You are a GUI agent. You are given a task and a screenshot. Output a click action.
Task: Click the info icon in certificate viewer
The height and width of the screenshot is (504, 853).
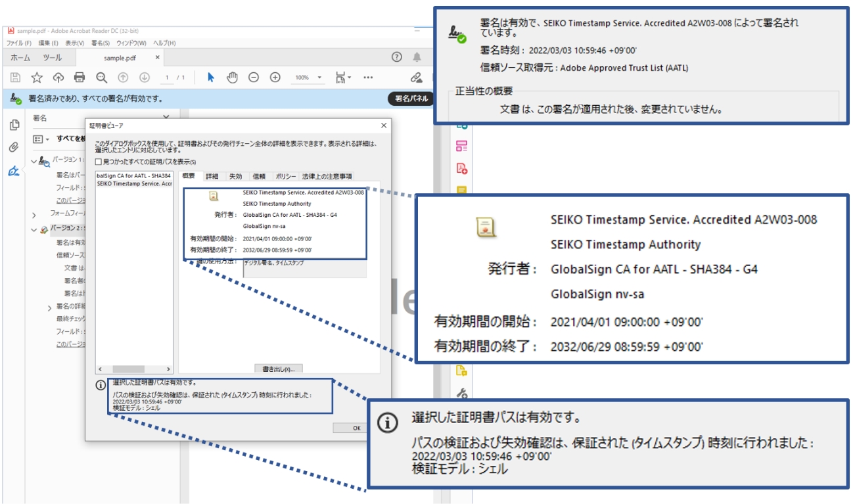[101, 385]
